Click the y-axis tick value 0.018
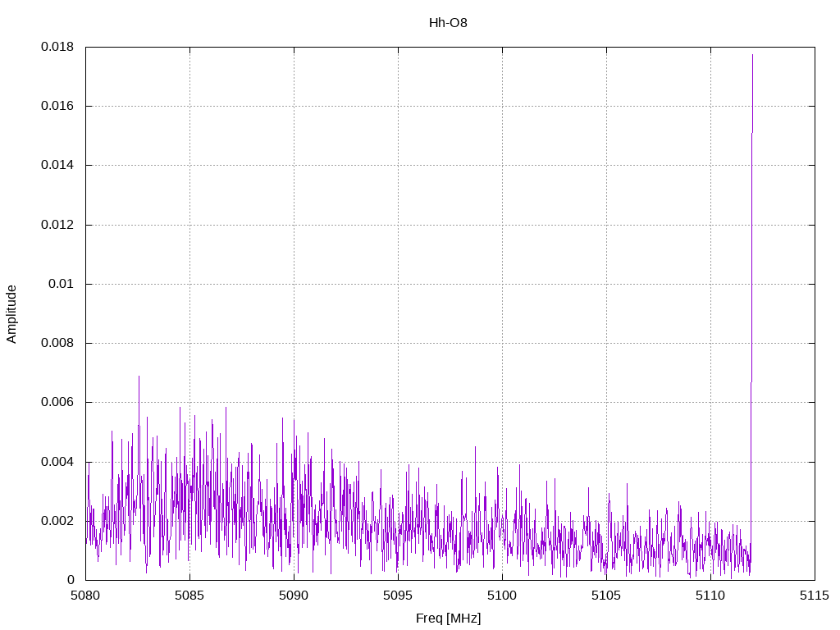Screen dimensions: 840x630 57,47
